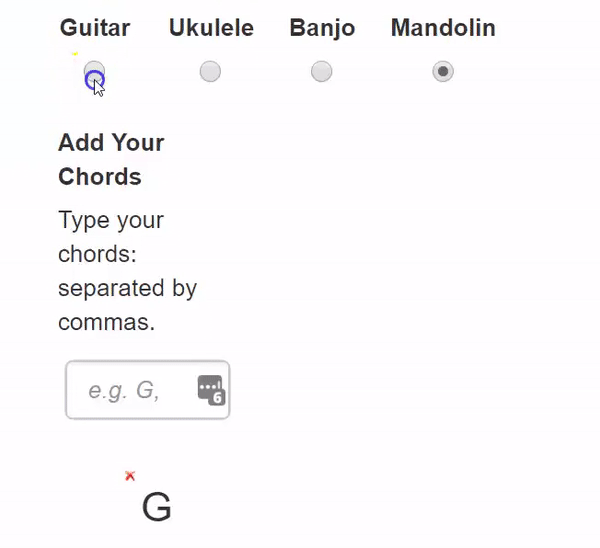This screenshot has width=600, height=548.
Task: Click the word 'commas.' in instructions
Action: tap(106, 322)
